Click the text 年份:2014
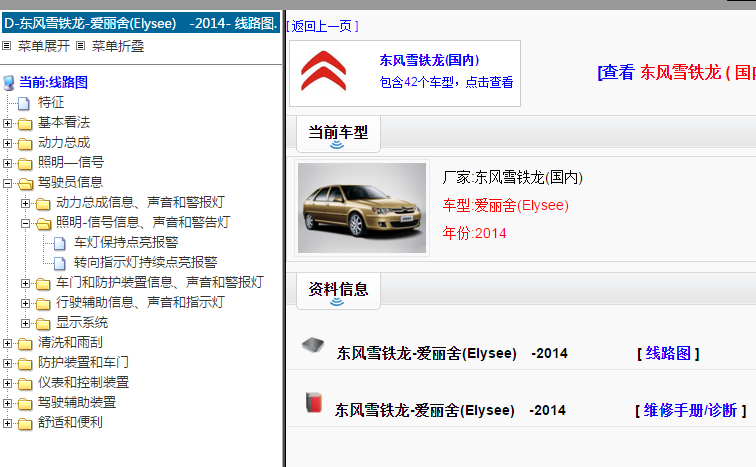The width and height of the screenshot is (756, 467). (474, 233)
